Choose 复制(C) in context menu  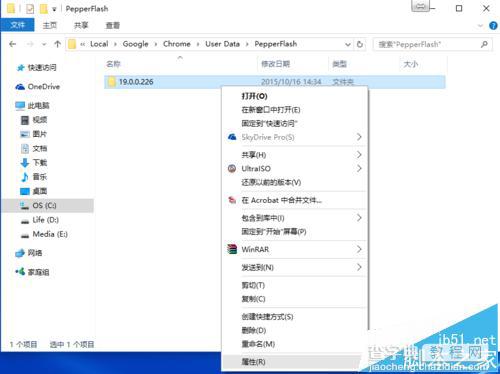(x=295, y=299)
